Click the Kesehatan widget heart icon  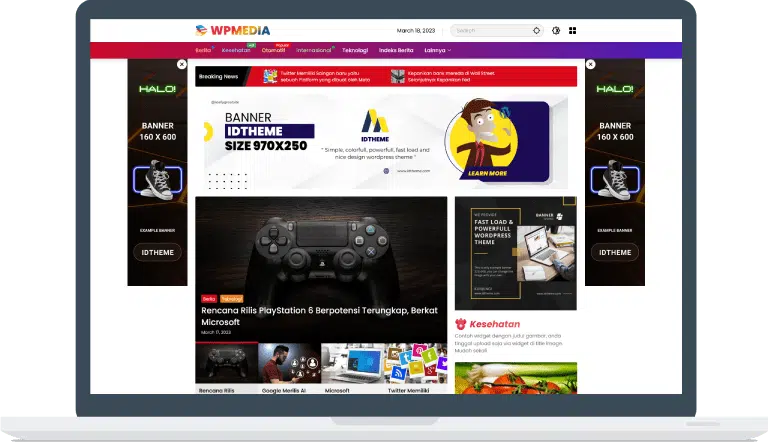click(x=460, y=324)
